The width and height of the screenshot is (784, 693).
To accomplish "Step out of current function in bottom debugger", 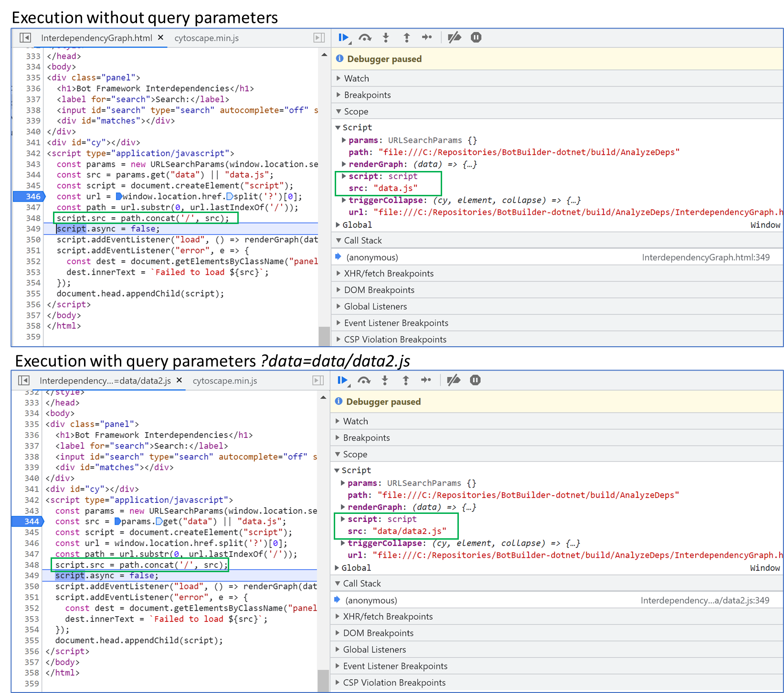I will click(x=406, y=381).
